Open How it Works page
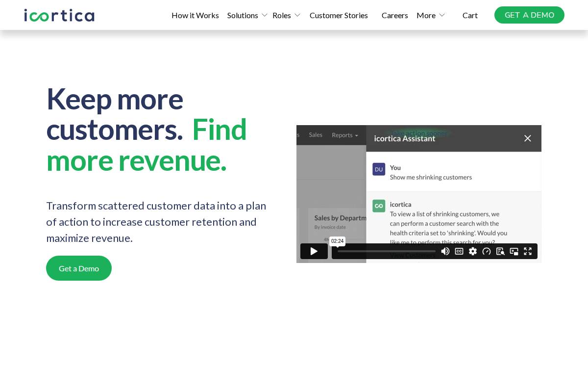588x368 pixels. (x=195, y=15)
